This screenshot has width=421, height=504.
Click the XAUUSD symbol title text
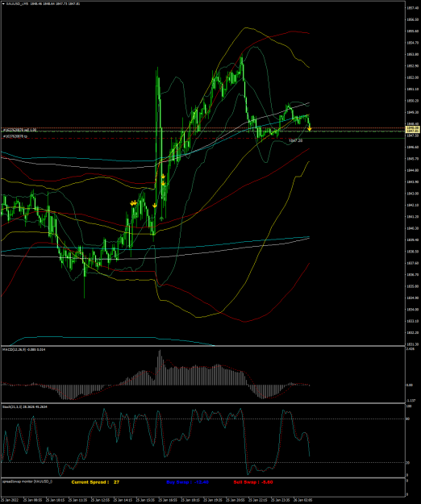(x=17, y=4)
